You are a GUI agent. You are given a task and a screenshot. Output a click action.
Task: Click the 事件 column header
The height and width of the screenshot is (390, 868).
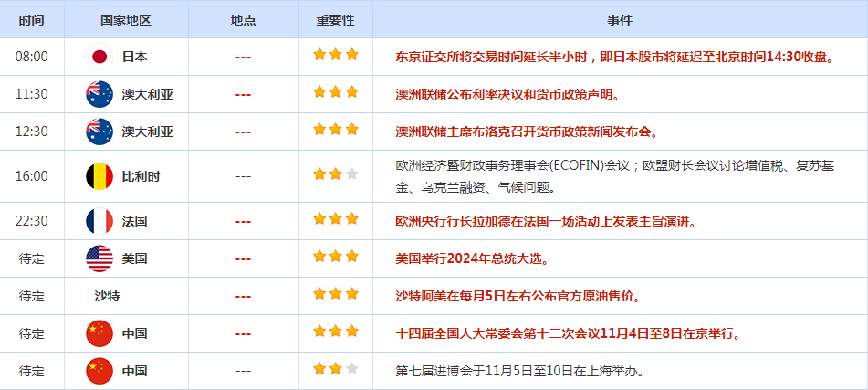click(620, 20)
